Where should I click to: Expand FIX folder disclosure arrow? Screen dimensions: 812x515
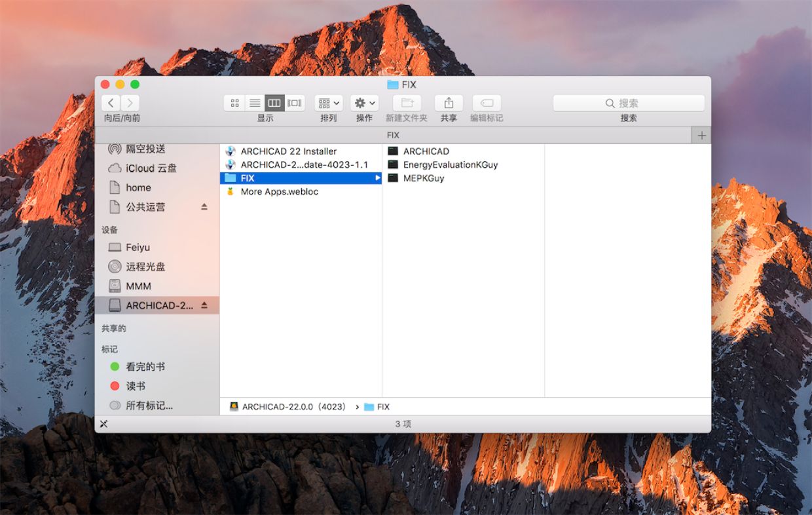point(377,178)
